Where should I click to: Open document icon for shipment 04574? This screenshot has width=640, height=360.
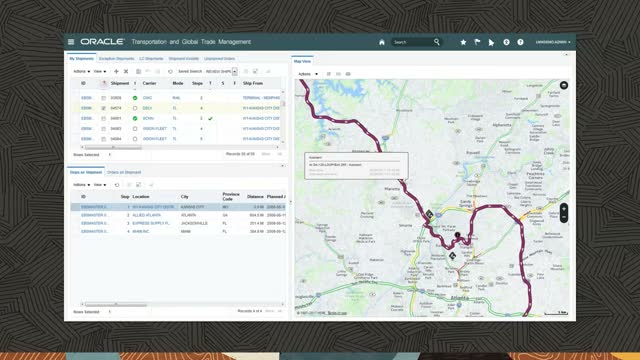[x=104, y=108]
